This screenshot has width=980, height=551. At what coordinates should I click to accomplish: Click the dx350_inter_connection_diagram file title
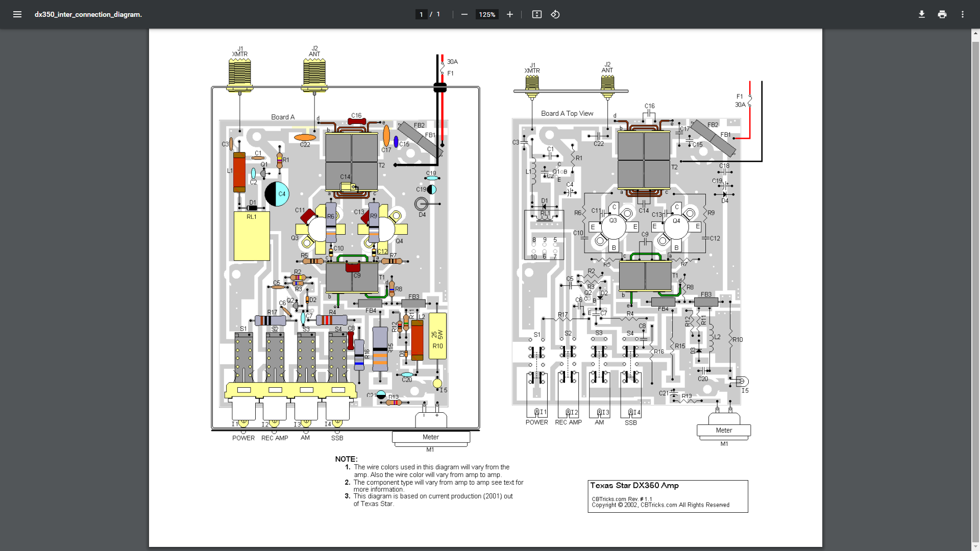88,14
